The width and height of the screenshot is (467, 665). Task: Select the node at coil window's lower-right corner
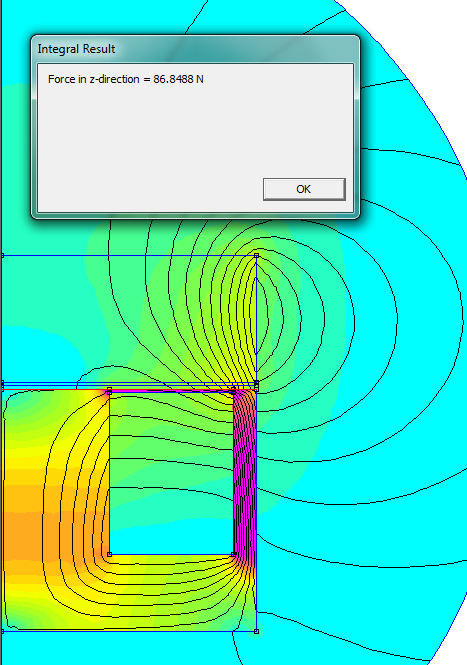point(233,554)
